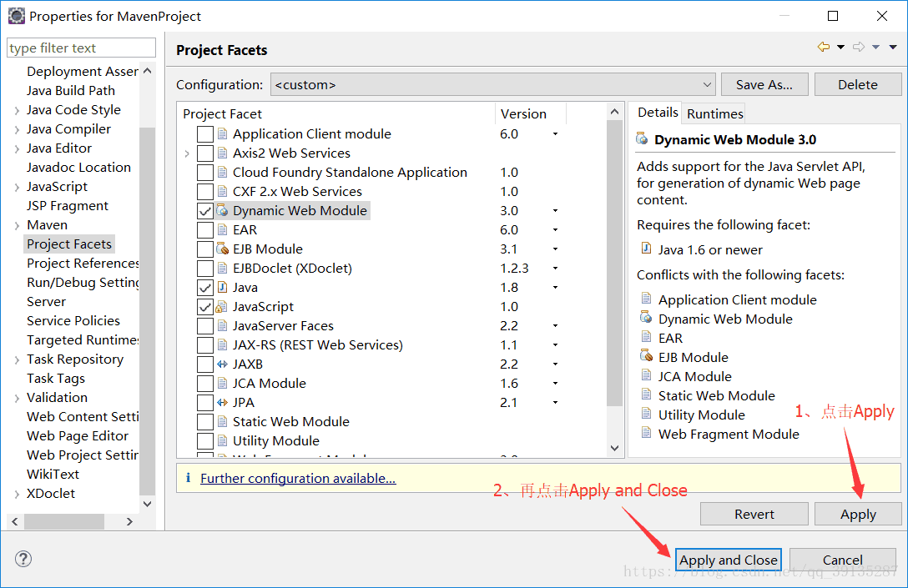Click the sidebar vertical scrollbar down arrow

[147, 504]
